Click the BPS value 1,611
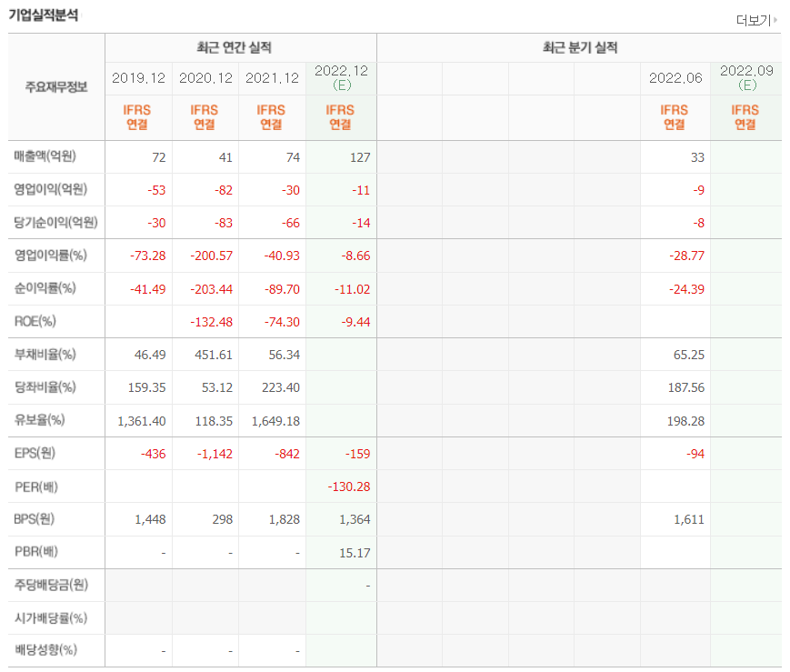This screenshot has width=790, height=672. coord(689,520)
